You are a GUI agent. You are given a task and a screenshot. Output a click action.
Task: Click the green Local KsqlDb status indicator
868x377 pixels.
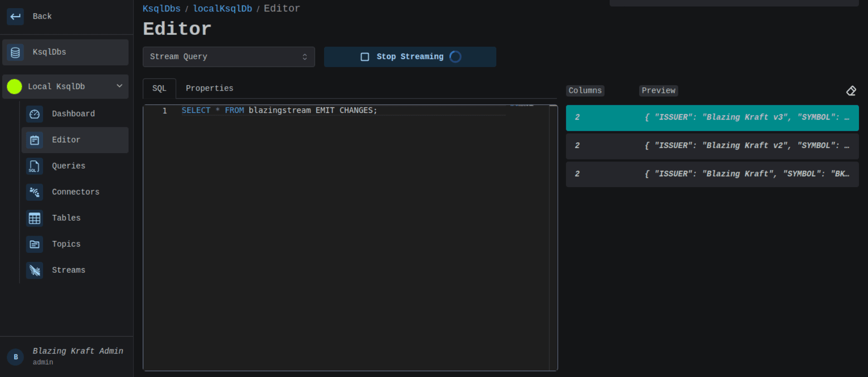[15, 87]
